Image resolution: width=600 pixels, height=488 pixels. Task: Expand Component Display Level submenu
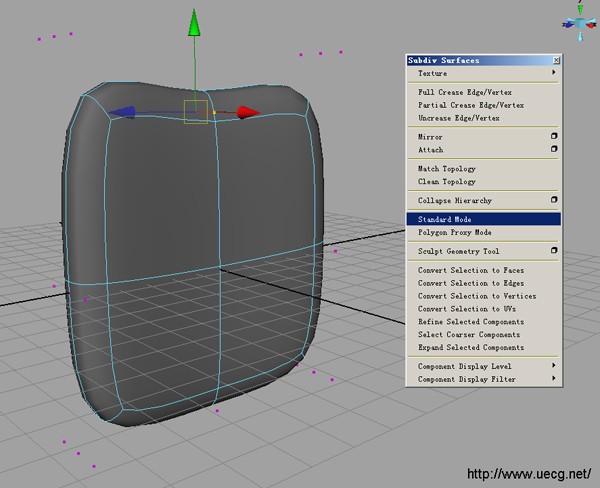(x=484, y=366)
